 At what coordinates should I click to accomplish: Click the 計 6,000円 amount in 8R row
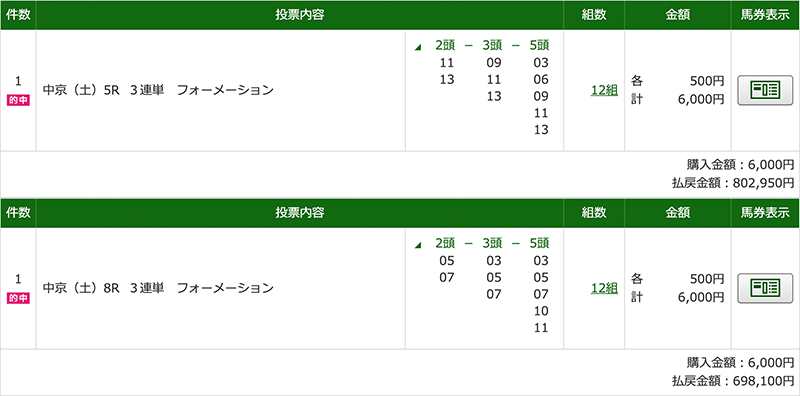click(x=678, y=297)
